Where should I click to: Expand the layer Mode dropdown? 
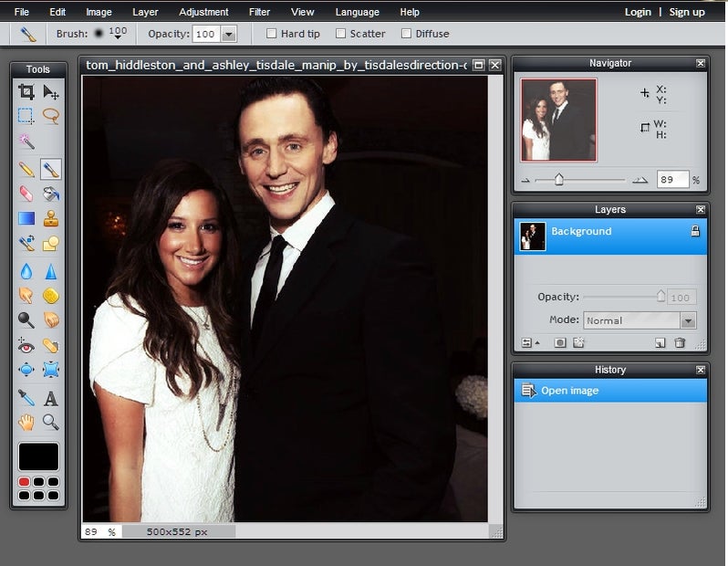pos(688,320)
